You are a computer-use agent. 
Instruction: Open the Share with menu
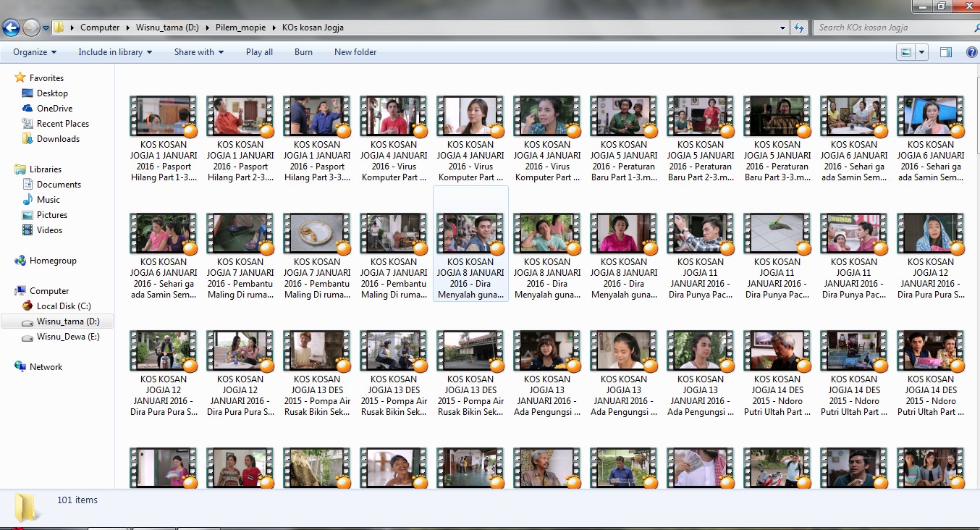(x=198, y=52)
